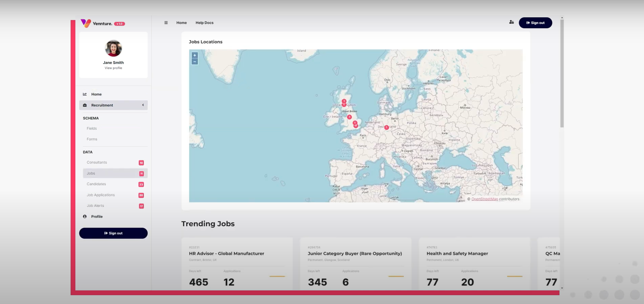Collapse the Recruitment menu chevron
This screenshot has width=644, height=304.
point(143,105)
